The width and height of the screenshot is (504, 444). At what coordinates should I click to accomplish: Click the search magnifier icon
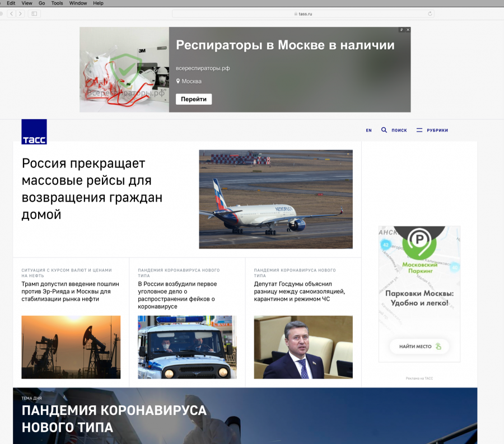click(384, 130)
